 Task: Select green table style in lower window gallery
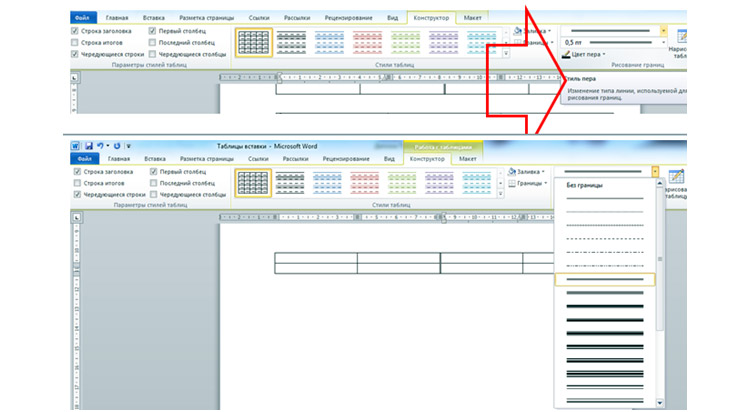coord(402,183)
